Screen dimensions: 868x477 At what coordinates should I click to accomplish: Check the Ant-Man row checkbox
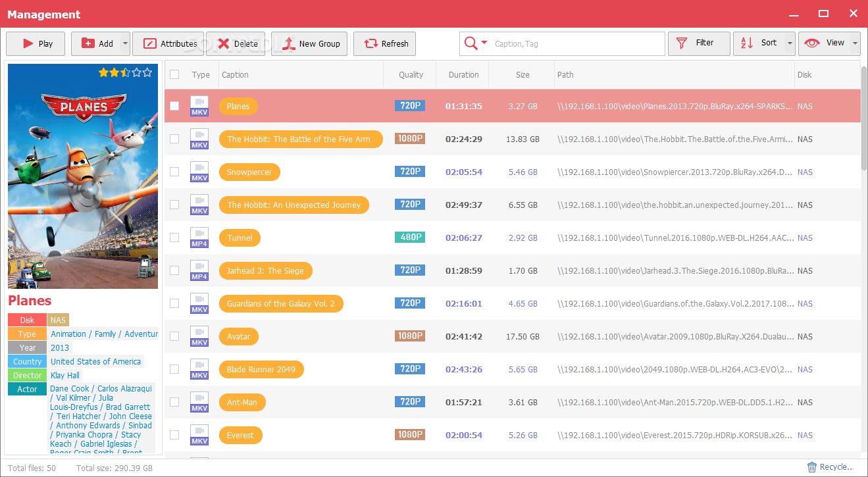point(174,402)
